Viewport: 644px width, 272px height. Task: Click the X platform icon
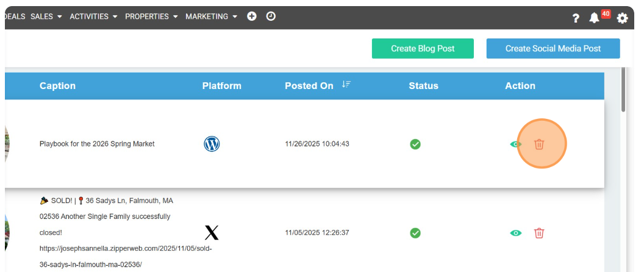pos(211,232)
